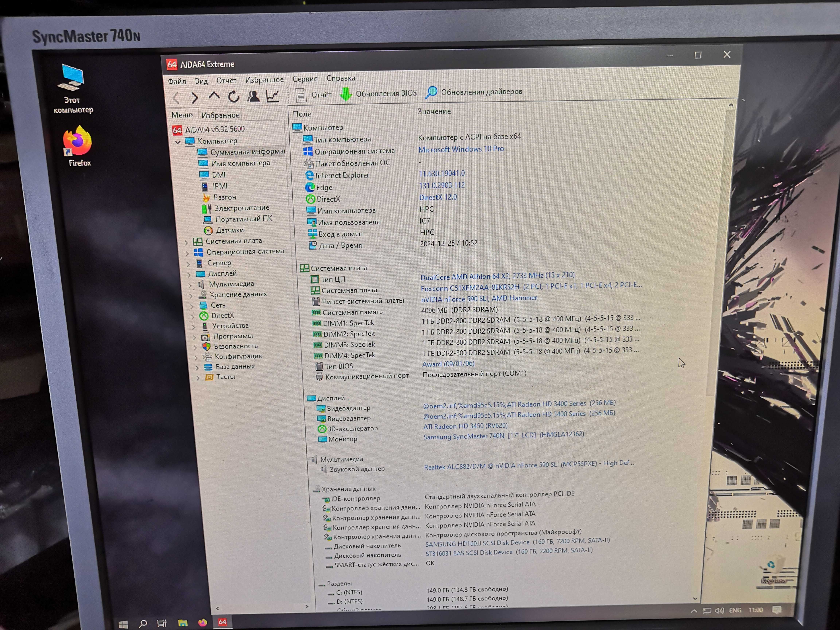Open the Справка menu
This screenshot has height=630, width=840.
click(x=341, y=78)
